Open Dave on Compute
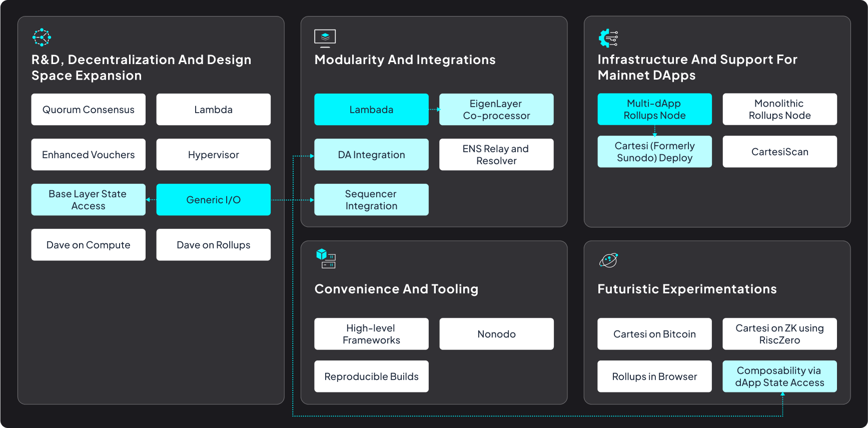The image size is (868, 428). point(89,245)
